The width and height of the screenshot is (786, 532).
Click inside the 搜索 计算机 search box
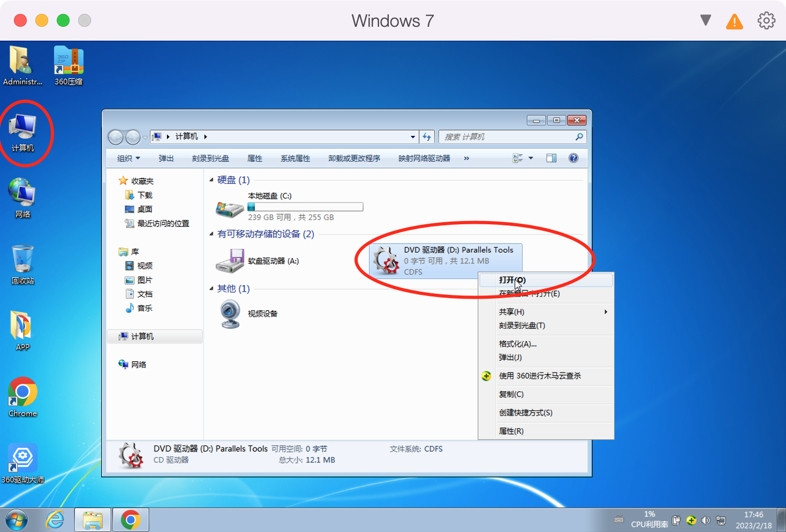coord(509,136)
